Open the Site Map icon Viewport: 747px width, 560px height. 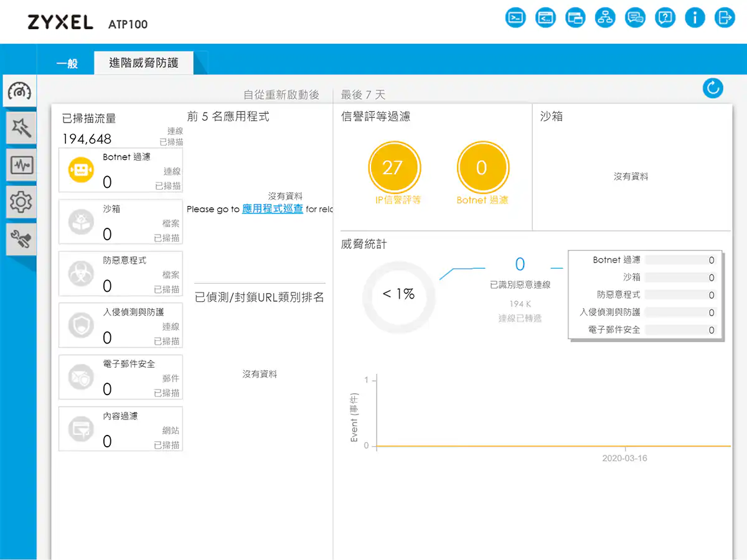pos(605,17)
